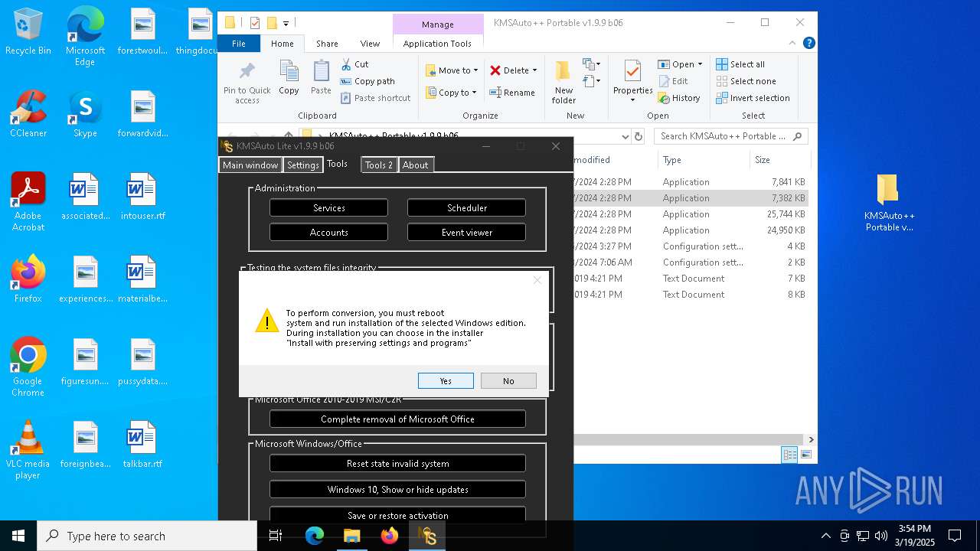
Task: Expand the Explorer ribbon collapse chevron
Action: coord(794,44)
